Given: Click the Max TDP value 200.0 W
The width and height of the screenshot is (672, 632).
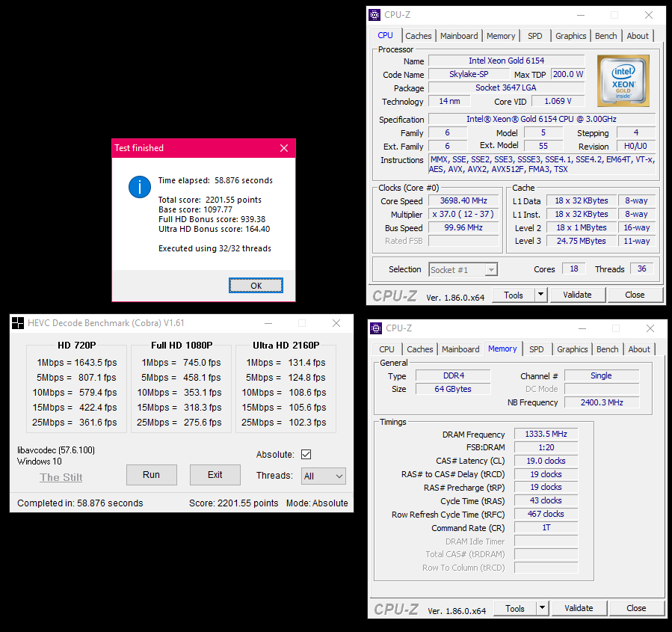Looking at the screenshot, I should pos(568,74).
